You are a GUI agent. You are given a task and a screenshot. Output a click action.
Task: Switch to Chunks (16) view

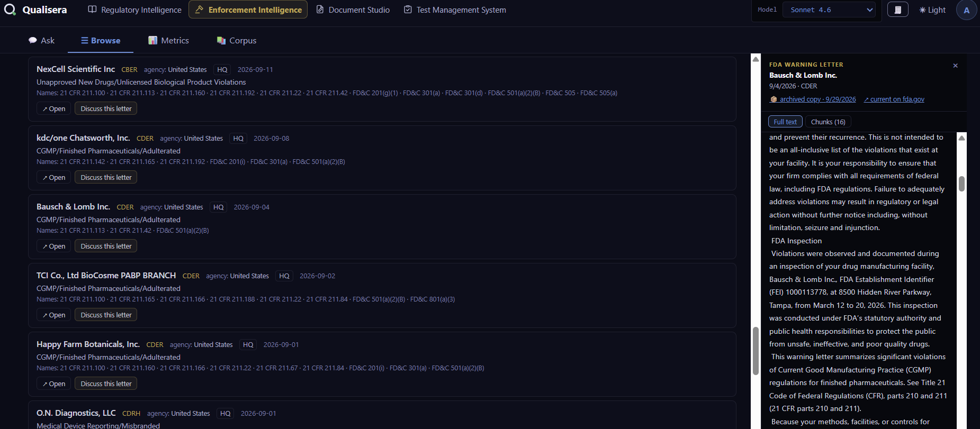(x=828, y=122)
